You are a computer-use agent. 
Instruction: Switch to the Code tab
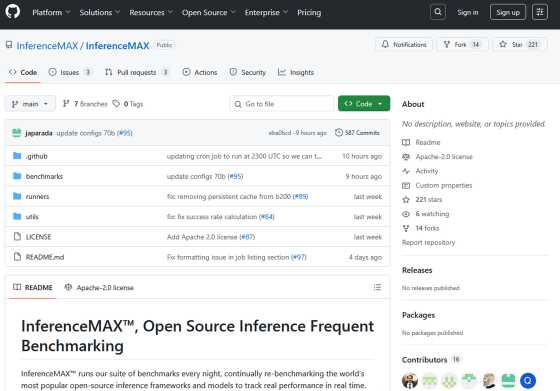[x=23, y=72]
